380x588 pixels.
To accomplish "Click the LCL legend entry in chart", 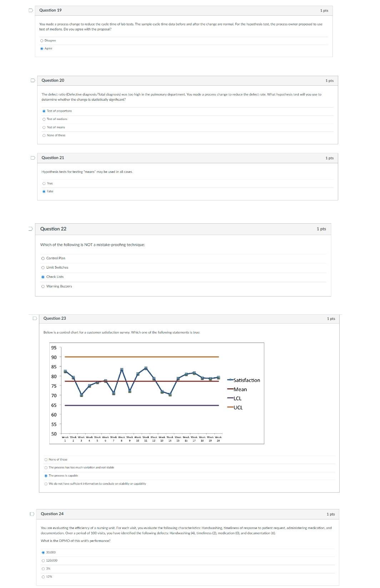I will click(x=235, y=398).
